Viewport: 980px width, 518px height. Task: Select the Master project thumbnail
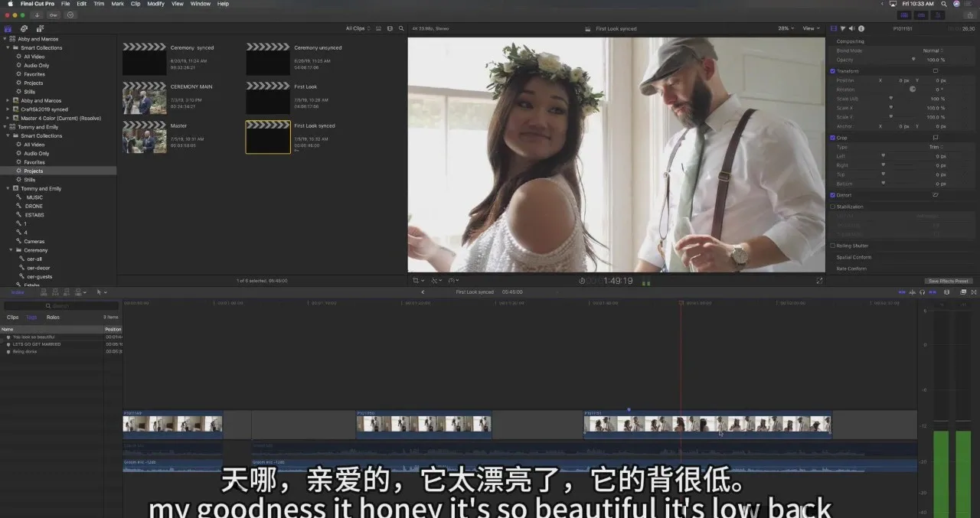click(145, 137)
